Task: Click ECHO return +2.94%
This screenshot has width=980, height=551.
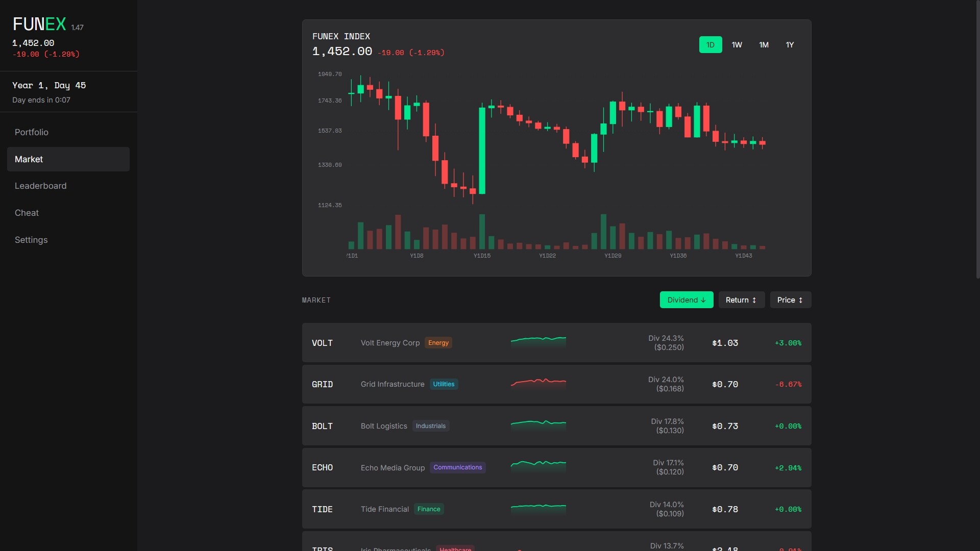Action: click(x=788, y=468)
